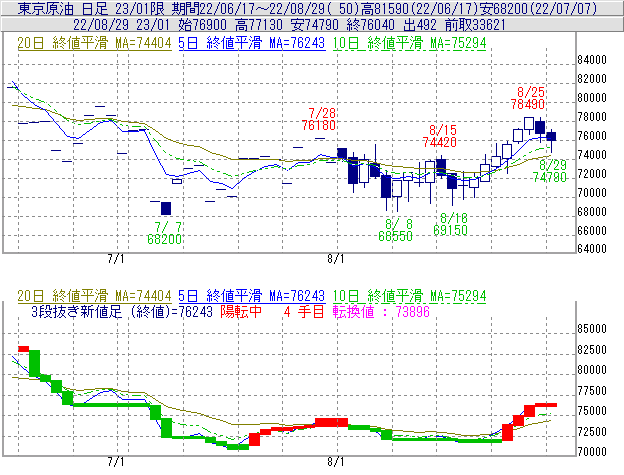Click the 8/29 74790 low label

(550, 171)
